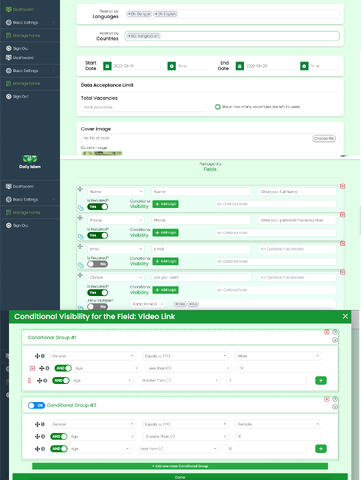Click Add Logic for the Phone field

pos(165,233)
